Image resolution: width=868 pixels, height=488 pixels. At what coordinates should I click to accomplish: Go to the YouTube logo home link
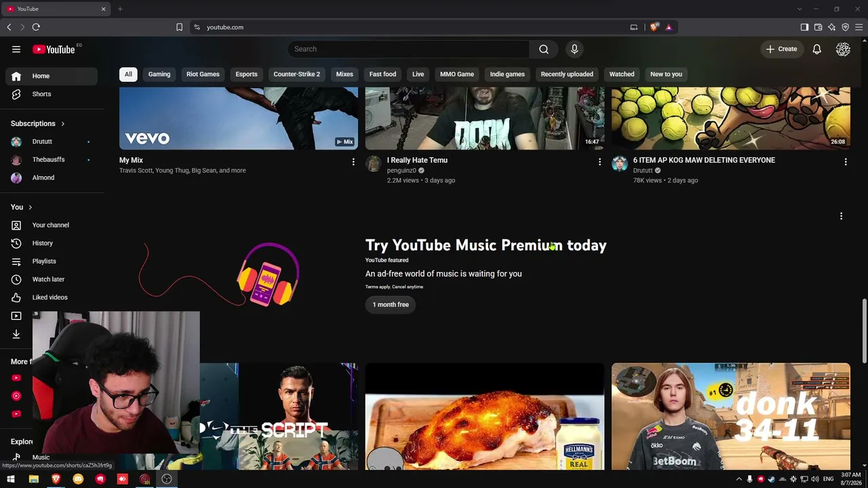coord(54,49)
